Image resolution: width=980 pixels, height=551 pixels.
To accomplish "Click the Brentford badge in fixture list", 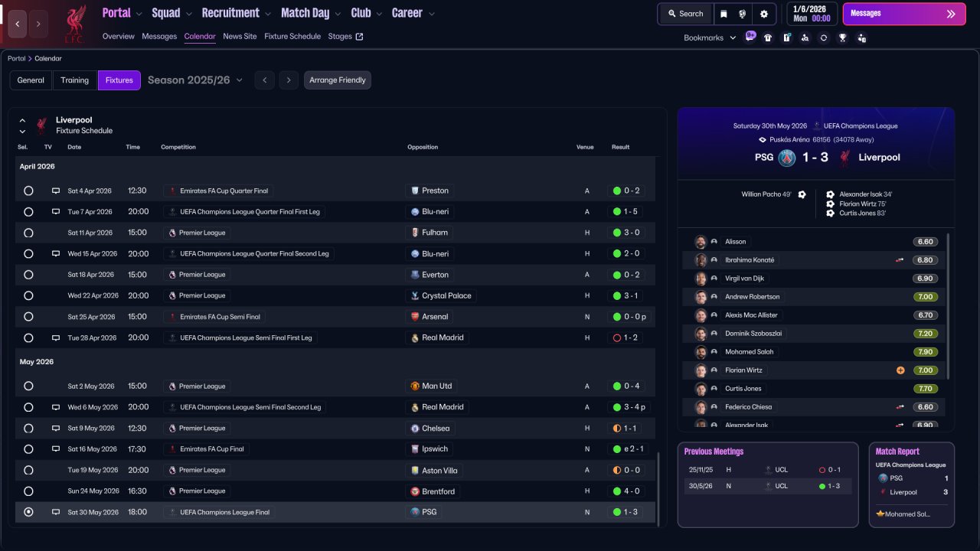I will (415, 491).
